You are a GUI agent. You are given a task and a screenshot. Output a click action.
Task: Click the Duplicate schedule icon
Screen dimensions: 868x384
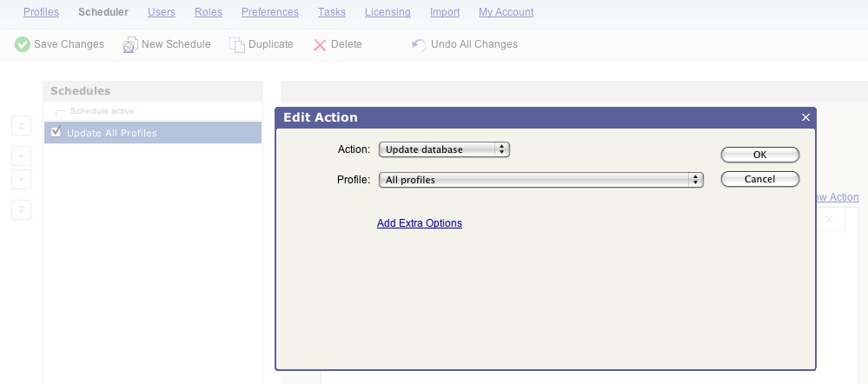(237, 44)
